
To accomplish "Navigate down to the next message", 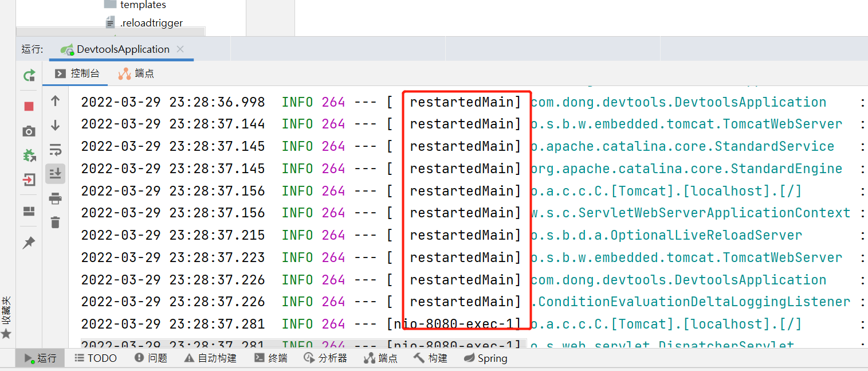I will click(x=55, y=125).
